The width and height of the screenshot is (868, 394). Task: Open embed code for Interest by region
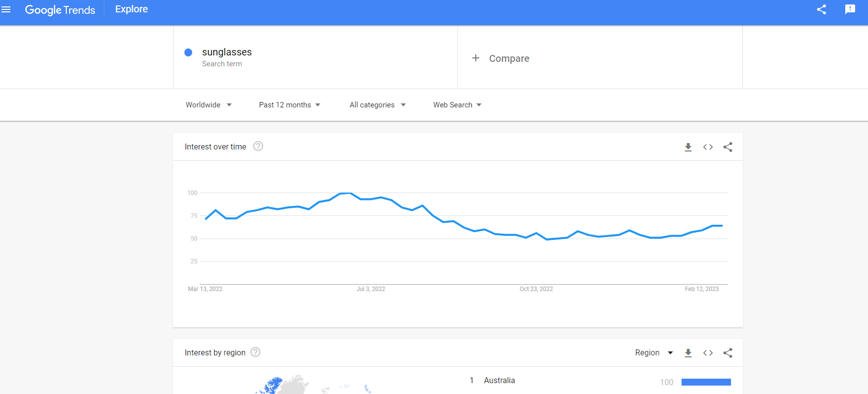[x=708, y=353]
